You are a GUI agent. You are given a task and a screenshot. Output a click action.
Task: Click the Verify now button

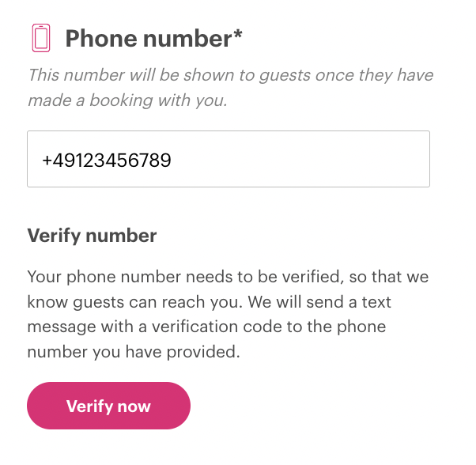(108, 406)
